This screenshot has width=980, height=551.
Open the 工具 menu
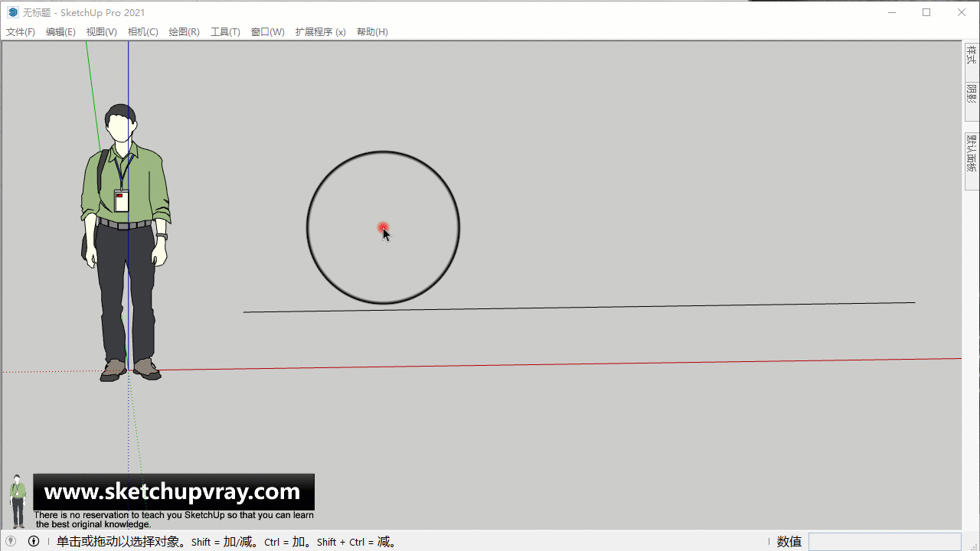tap(225, 31)
